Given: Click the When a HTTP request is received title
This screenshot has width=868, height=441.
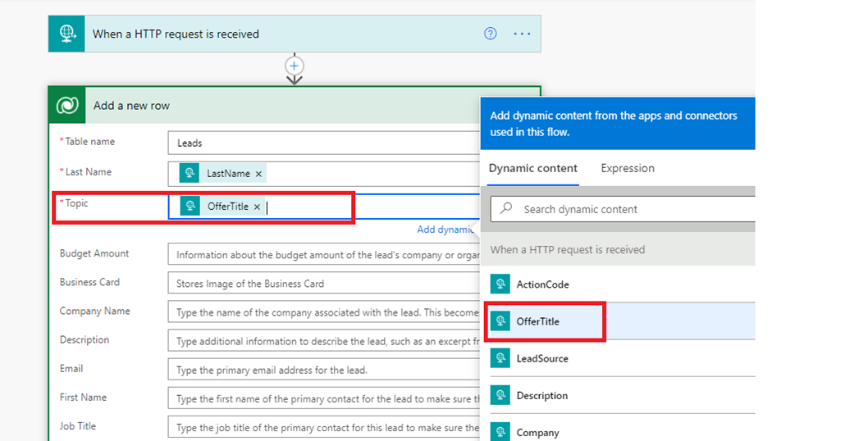Looking at the screenshot, I should 176,34.
